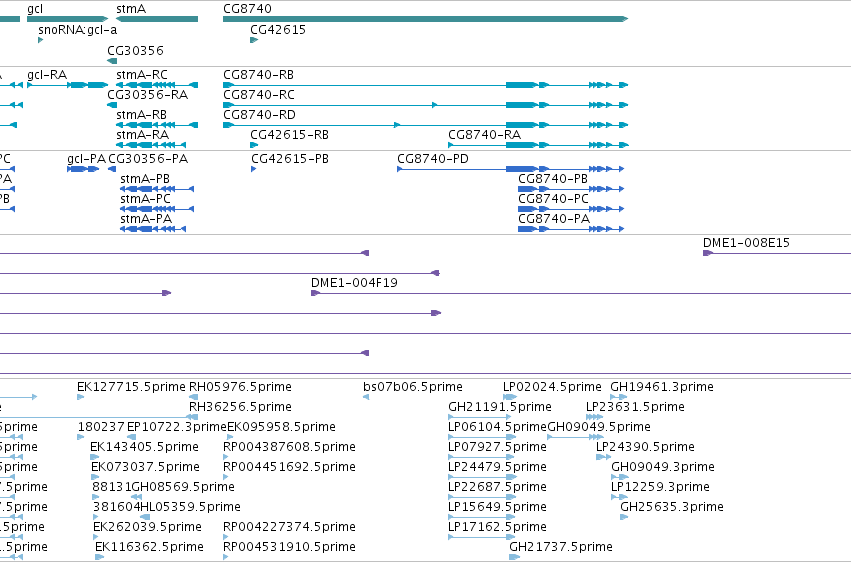Click the DME1-008E15 clone label
The height and width of the screenshot is (562, 851).
coord(746,243)
